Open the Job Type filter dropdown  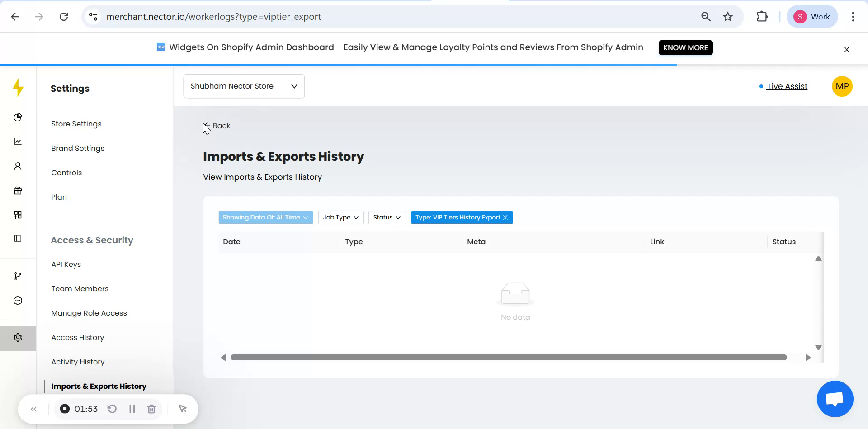tap(340, 217)
